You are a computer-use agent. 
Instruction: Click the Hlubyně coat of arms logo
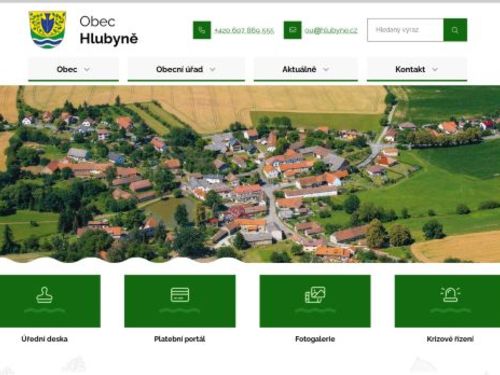click(47, 30)
